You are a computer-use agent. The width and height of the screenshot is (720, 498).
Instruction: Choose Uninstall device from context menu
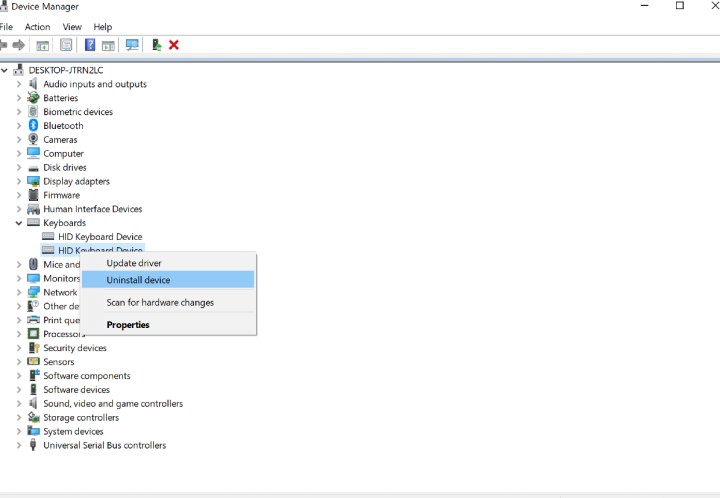(138, 280)
